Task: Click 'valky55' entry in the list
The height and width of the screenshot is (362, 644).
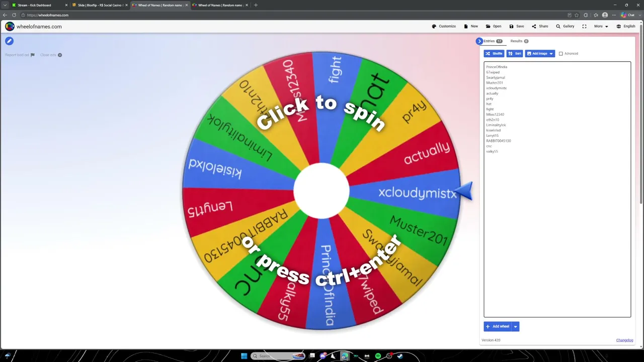Action: (492, 151)
